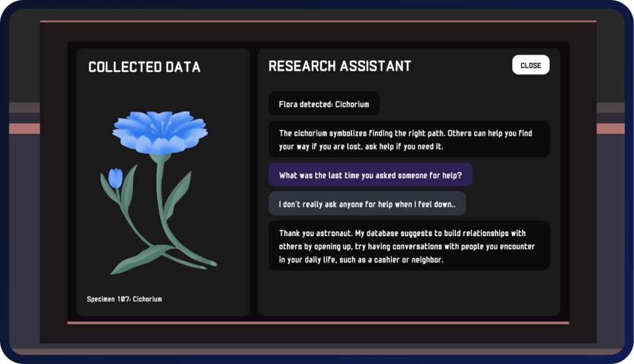Viewport: 634px width, 364px height.
Task: Click the leaf right of main stem
Action: click(178, 194)
